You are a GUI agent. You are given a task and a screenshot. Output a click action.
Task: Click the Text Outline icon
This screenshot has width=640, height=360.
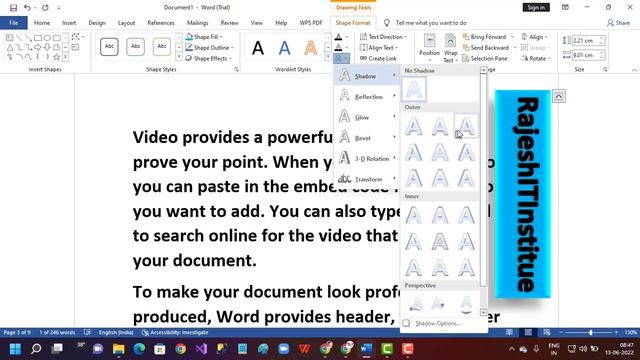[x=338, y=48]
